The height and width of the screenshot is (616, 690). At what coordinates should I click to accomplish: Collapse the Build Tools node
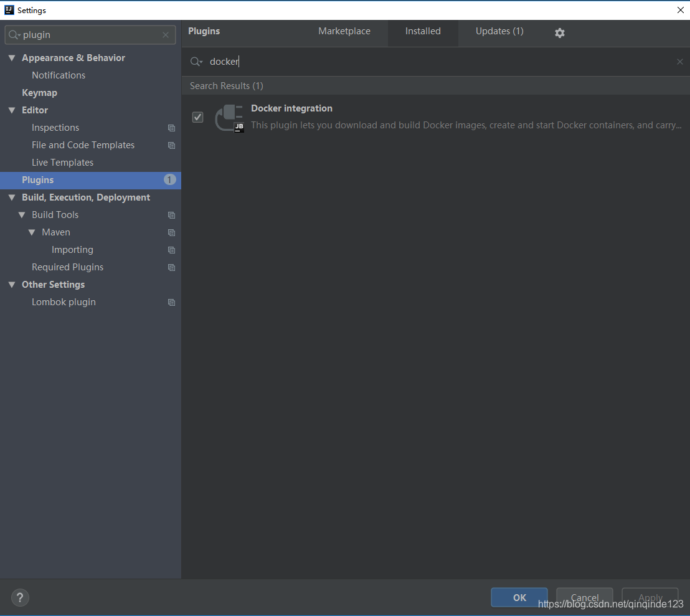point(22,215)
